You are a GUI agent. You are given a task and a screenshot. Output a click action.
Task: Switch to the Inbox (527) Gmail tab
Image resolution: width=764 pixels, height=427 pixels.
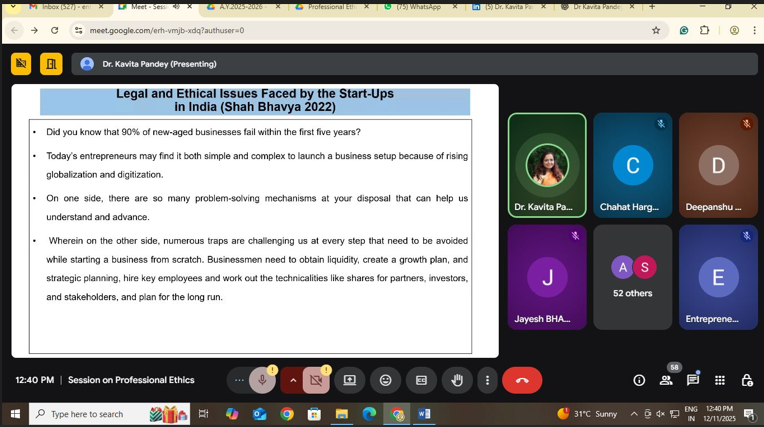point(60,7)
